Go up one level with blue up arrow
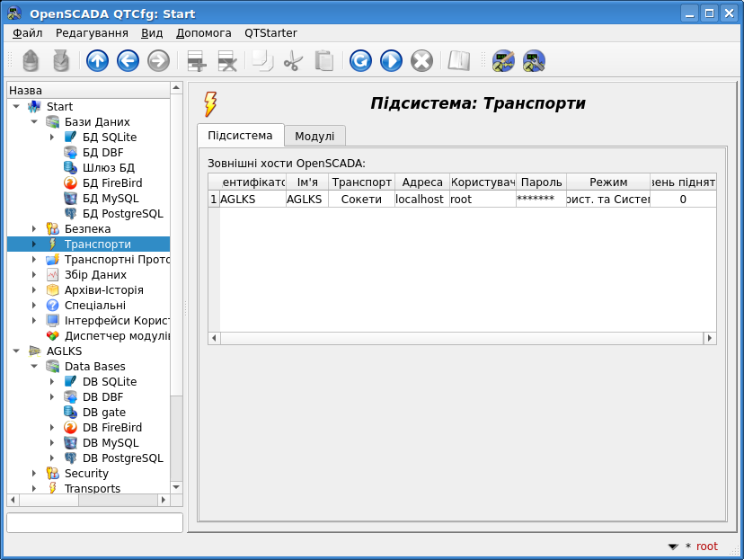744x560 pixels. (97, 61)
